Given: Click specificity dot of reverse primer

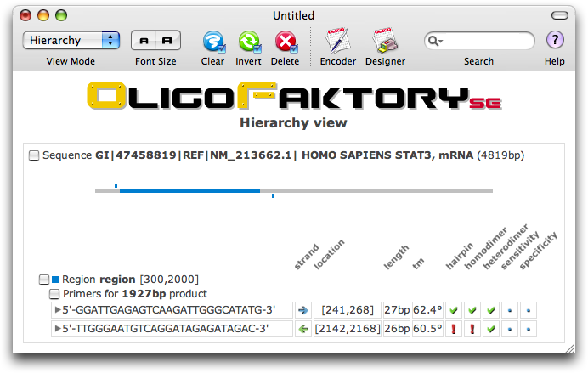Looking at the screenshot, I should click(529, 329).
